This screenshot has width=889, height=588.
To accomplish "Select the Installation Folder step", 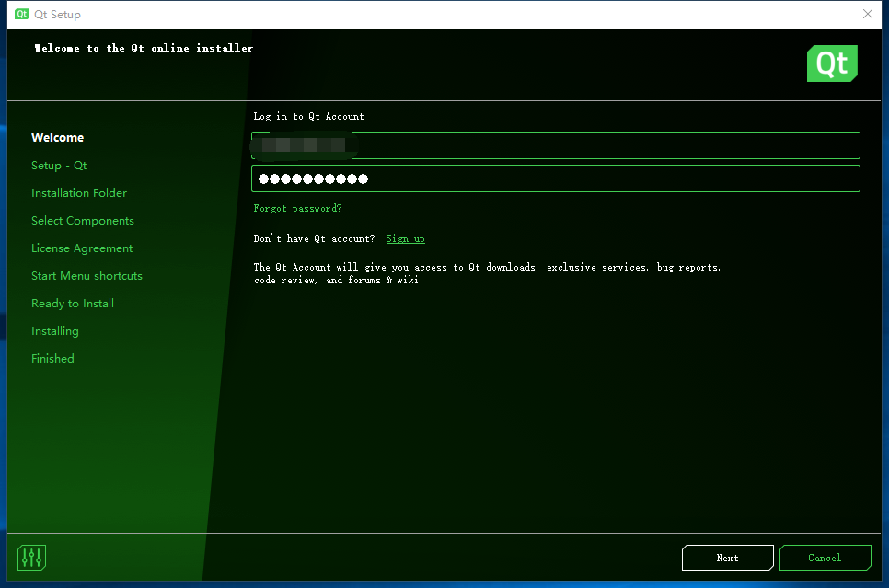I will (x=79, y=193).
